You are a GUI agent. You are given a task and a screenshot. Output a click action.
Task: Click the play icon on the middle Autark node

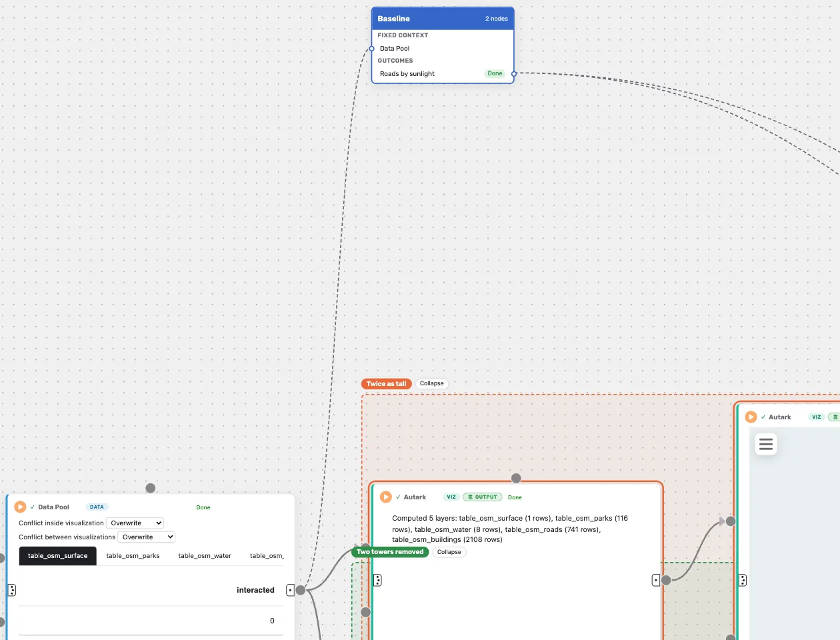coord(385,497)
